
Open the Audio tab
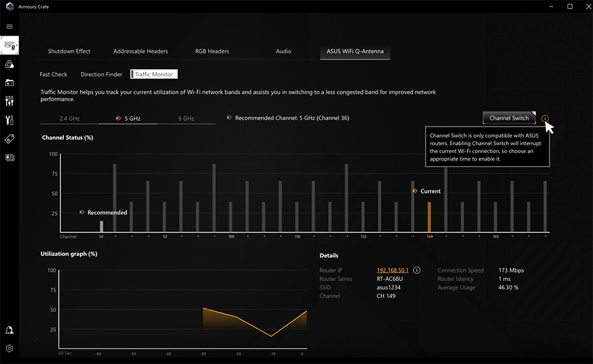tap(283, 51)
